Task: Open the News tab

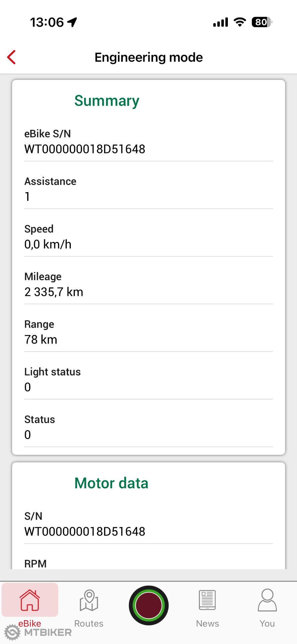Action: pos(207,608)
